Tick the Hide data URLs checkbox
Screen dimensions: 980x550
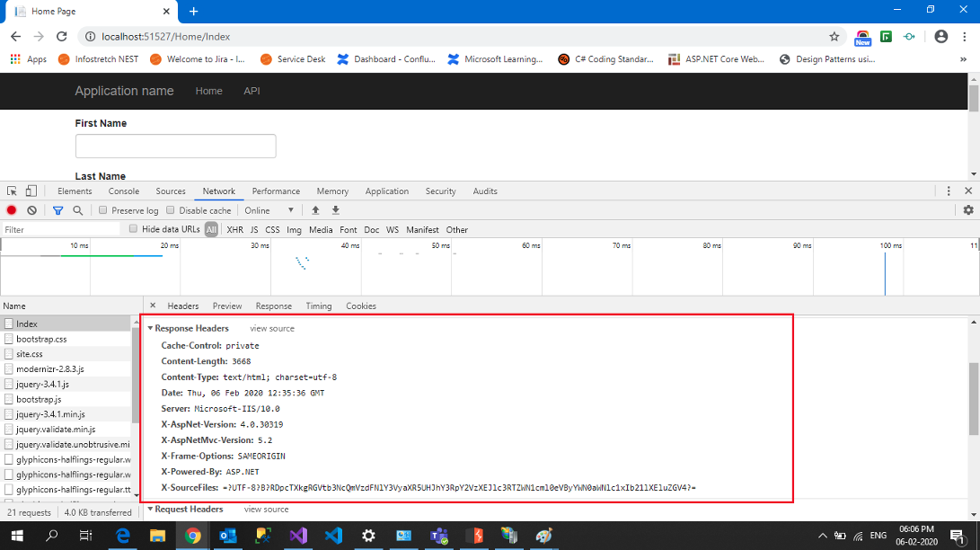pos(134,229)
